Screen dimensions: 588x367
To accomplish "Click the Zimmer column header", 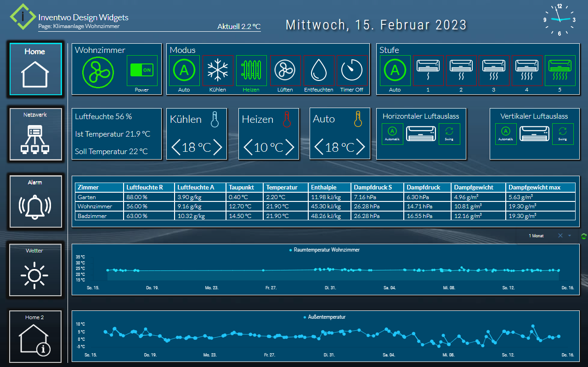I will point(99,187).
